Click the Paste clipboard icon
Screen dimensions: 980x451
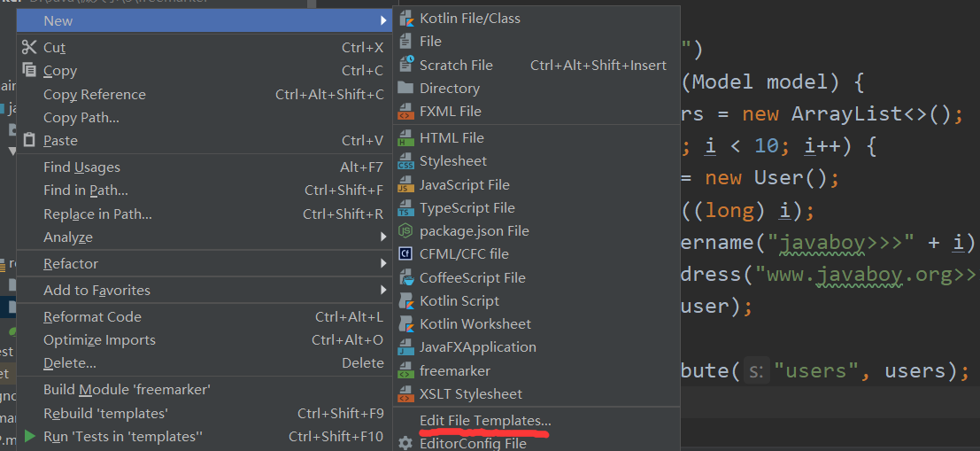(x=29, y=140)
